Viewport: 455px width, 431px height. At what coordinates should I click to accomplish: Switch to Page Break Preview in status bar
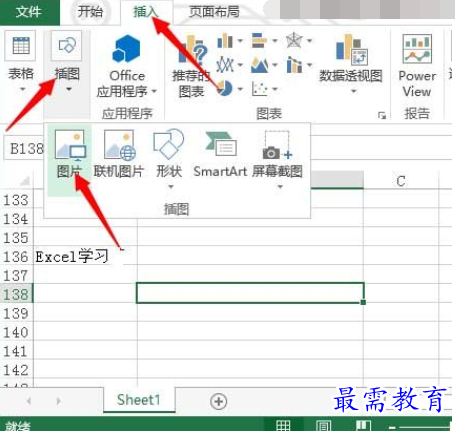click(363, 425)
